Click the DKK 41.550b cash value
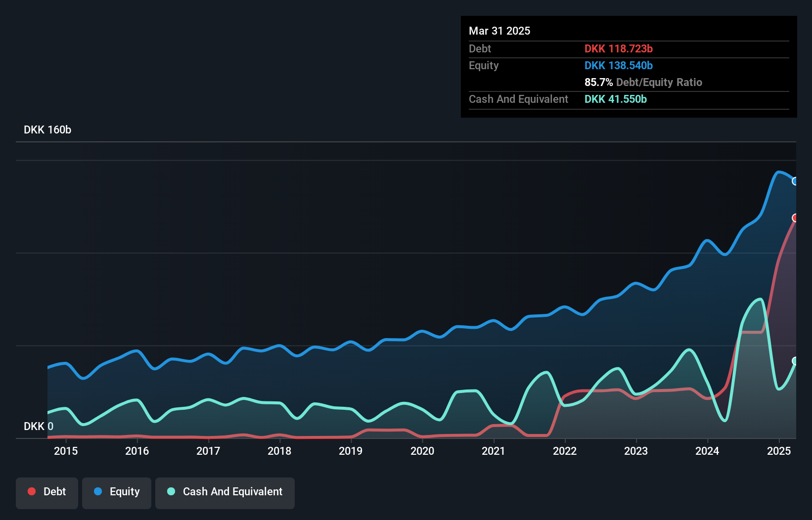Screen dimensions: 812x520 click(x=616, y=99)
